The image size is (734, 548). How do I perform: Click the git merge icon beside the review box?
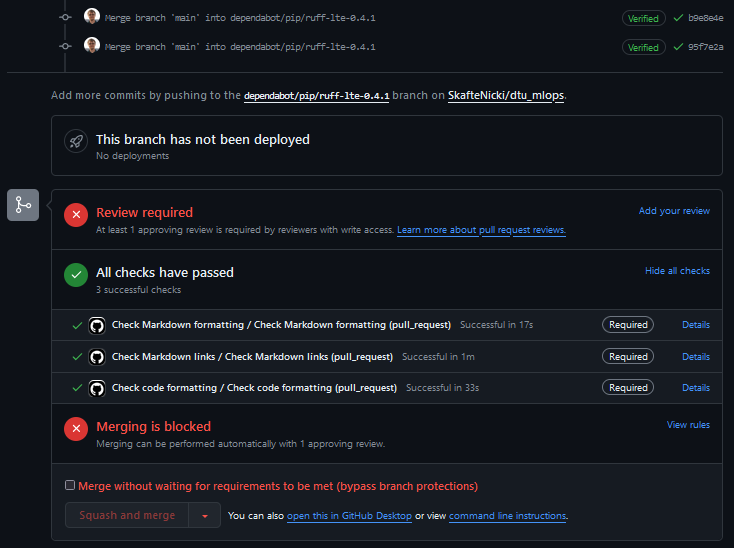tap(23, 205)
